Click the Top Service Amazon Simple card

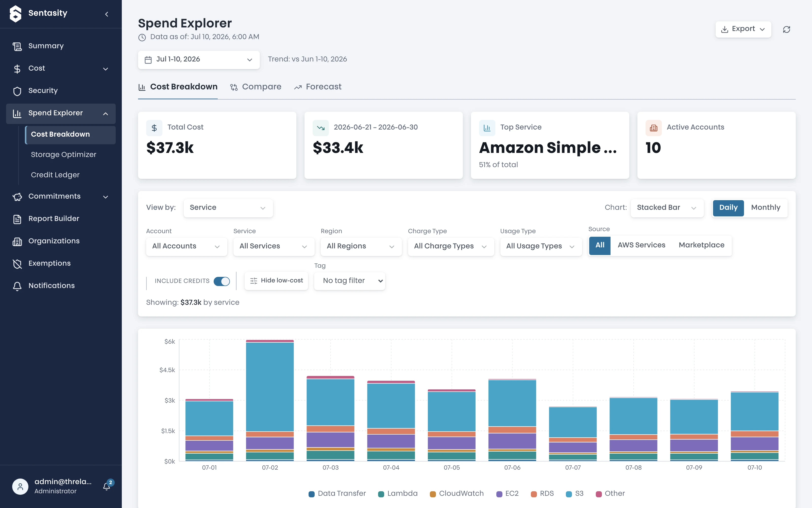(550, 146)
